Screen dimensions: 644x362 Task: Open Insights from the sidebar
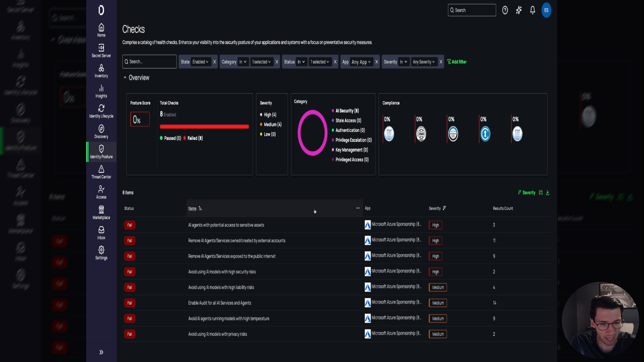click(101, 91)
